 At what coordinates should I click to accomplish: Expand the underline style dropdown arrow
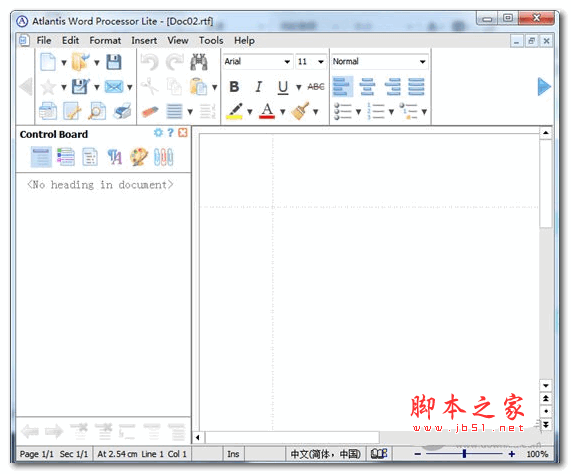(299, 87)
